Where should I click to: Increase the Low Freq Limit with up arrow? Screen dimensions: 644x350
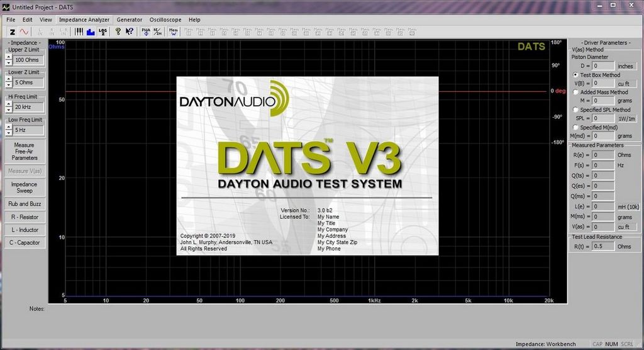9,127
